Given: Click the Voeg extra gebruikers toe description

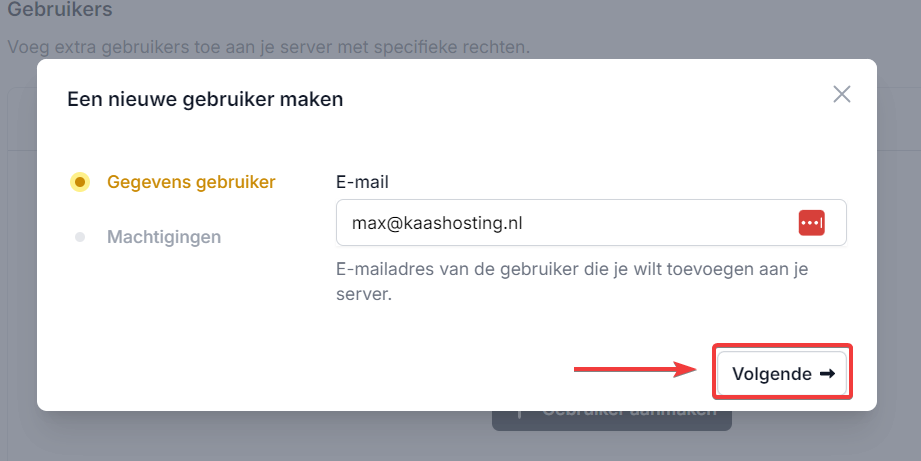Looking at the screenshot, I should (x=268, y=47).
